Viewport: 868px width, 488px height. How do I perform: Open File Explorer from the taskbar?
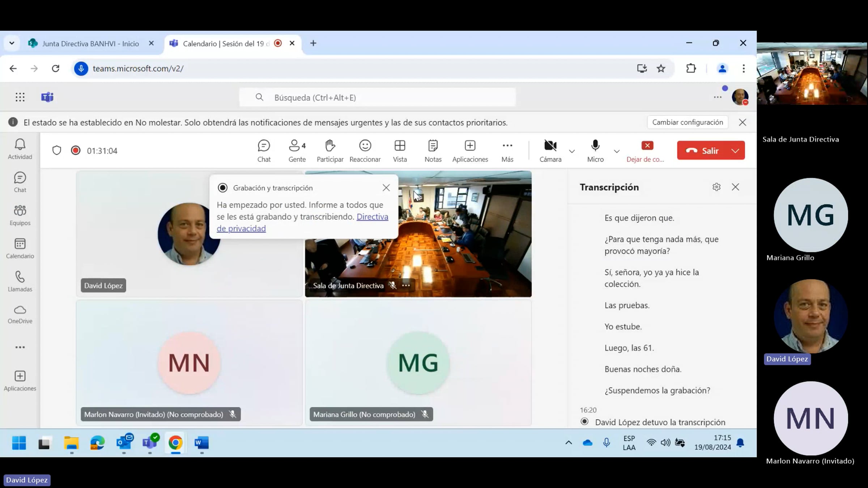click(x=71, y=442)
